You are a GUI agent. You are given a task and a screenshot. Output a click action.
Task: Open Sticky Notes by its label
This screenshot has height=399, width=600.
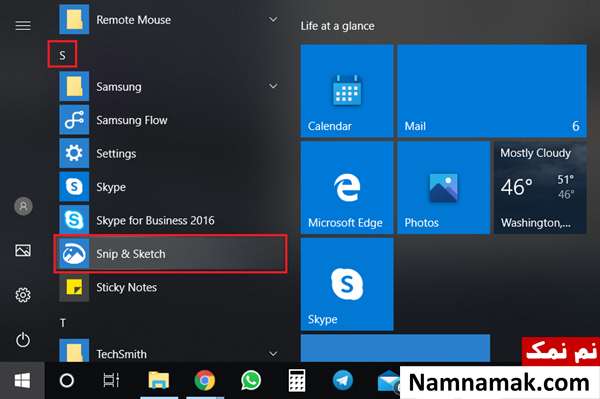pyautogui.click(x=127, y=287)
